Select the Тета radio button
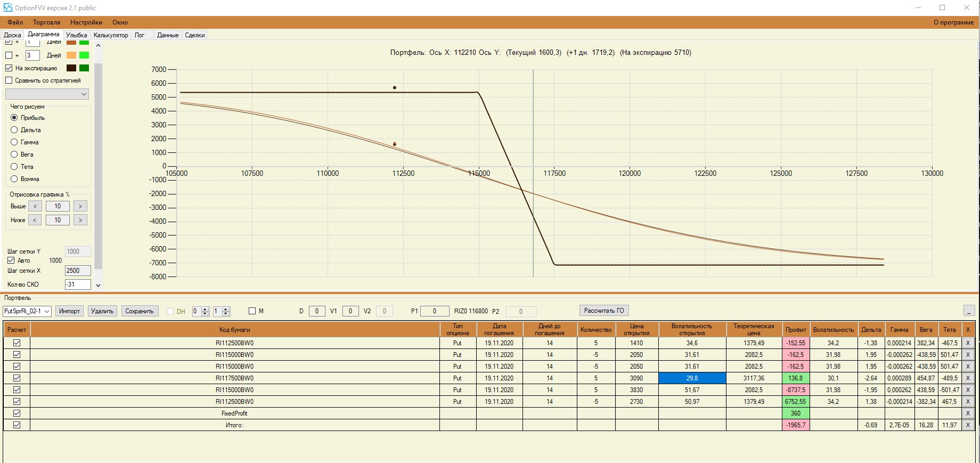The image size is (980, 463). (14, 167)
